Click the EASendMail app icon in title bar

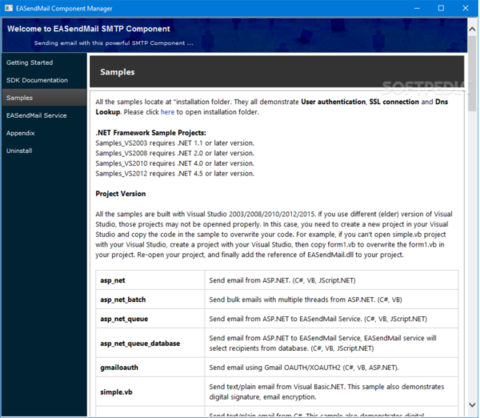coord(8,8)
